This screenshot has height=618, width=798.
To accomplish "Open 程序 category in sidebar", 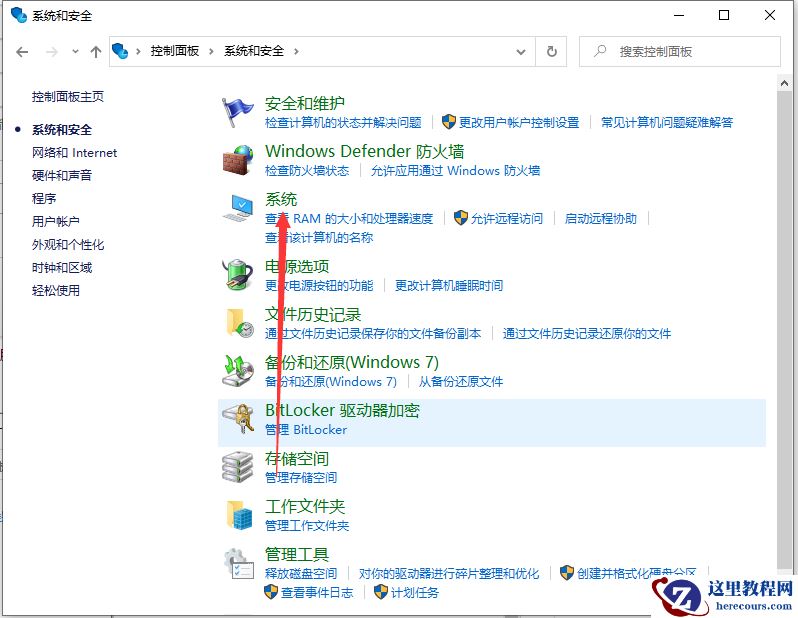I will pos(44,199).
